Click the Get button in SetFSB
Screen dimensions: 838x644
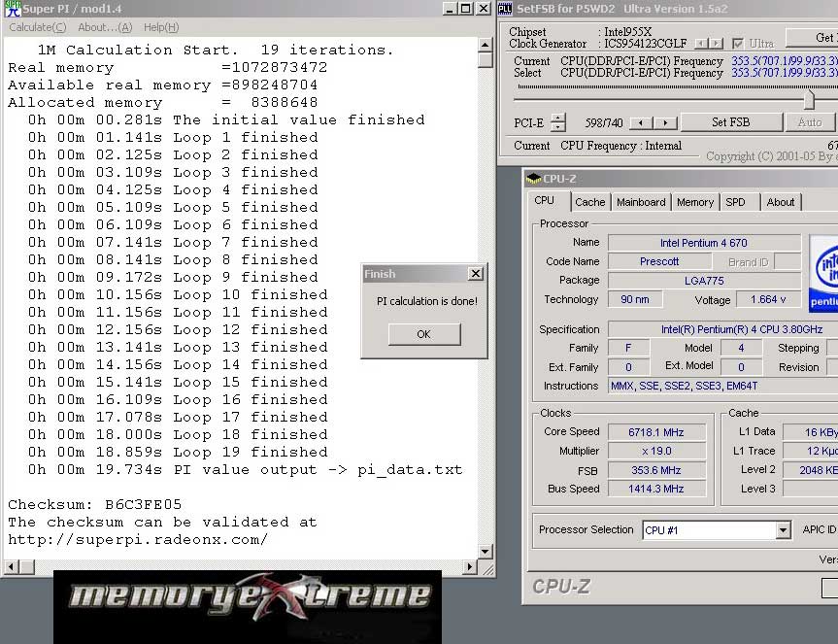(x=811, y=38)
